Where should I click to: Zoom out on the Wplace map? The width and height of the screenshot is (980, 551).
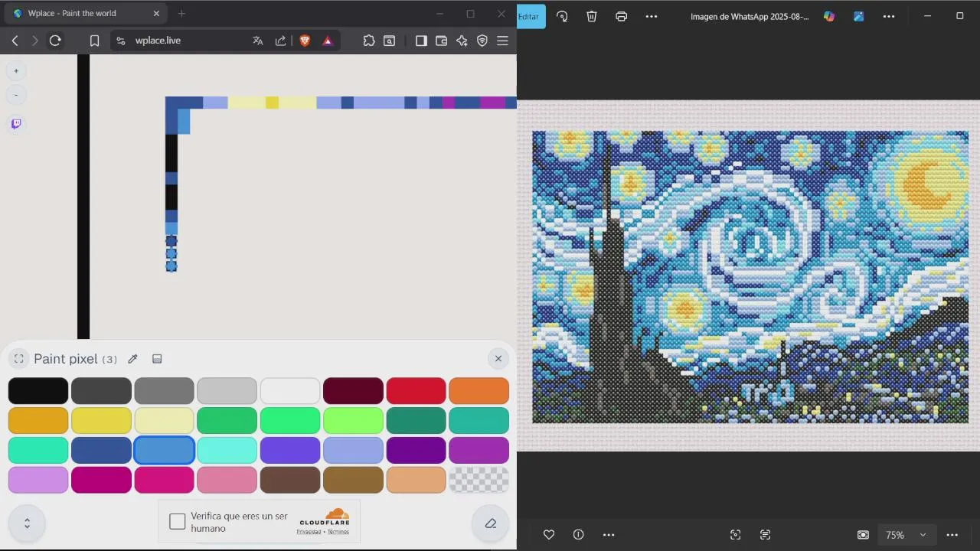[x=16, y=95]
